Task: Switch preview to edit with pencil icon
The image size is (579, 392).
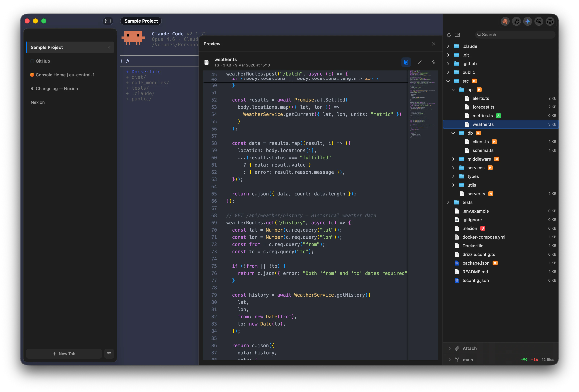Action: click(420, 62)
